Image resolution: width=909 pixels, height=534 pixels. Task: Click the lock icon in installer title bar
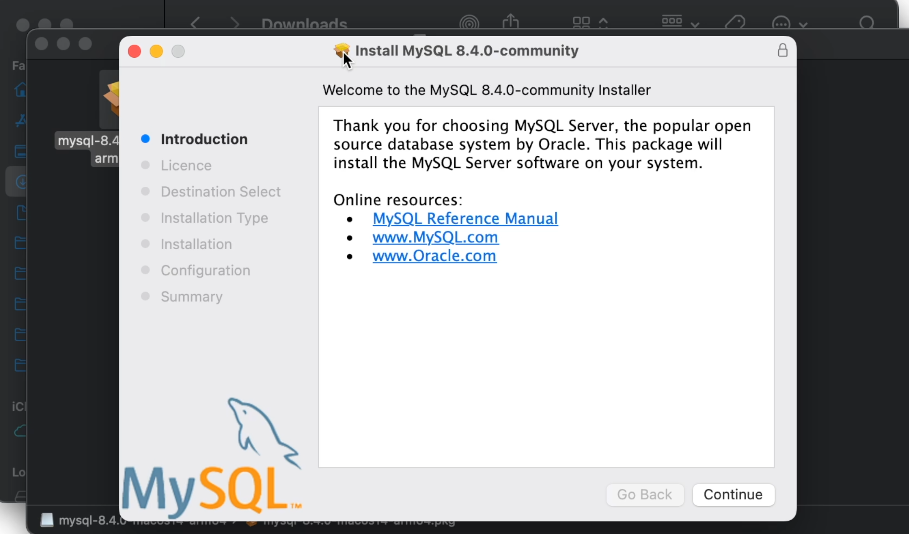(782, 50)
